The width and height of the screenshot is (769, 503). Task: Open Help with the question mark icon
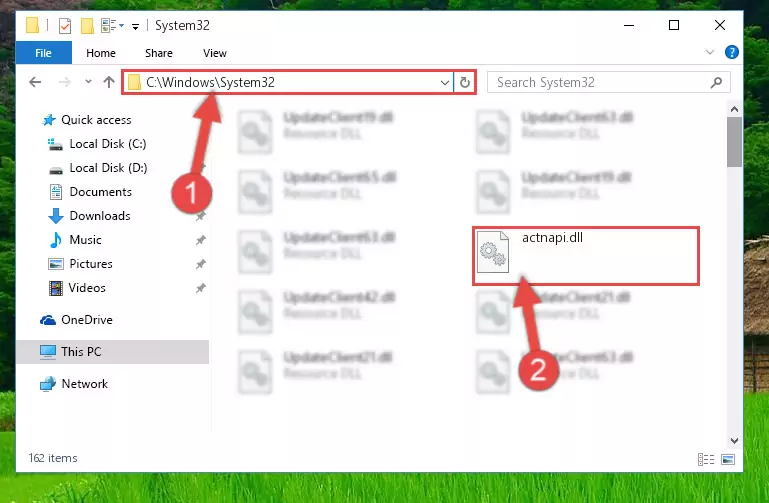point(731,52)
